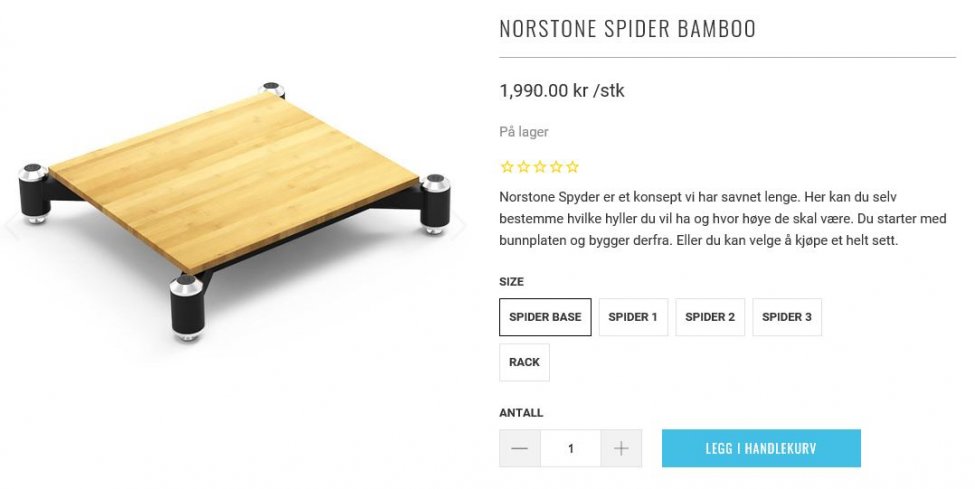The width and height of the screenshot is (975, 489).
Task: Select the Spider Base size option
Action: click(545, 317)
